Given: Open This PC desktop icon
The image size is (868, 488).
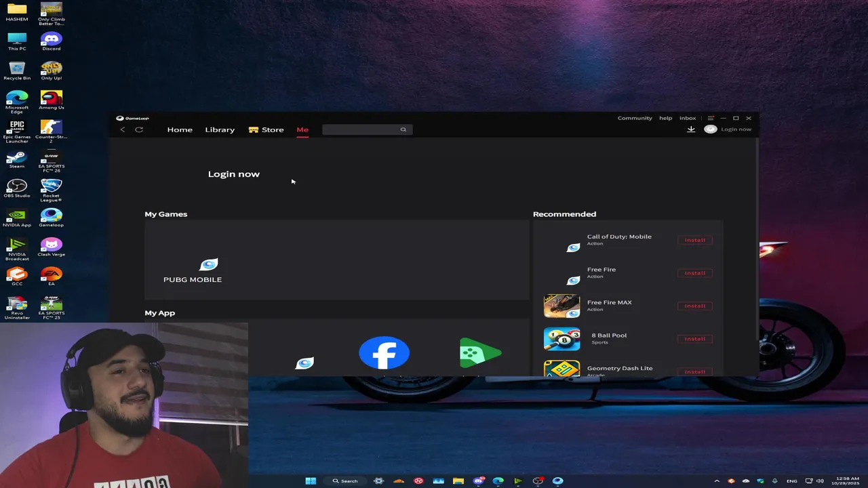Looking at the screenshot, I should coord(17,41).
